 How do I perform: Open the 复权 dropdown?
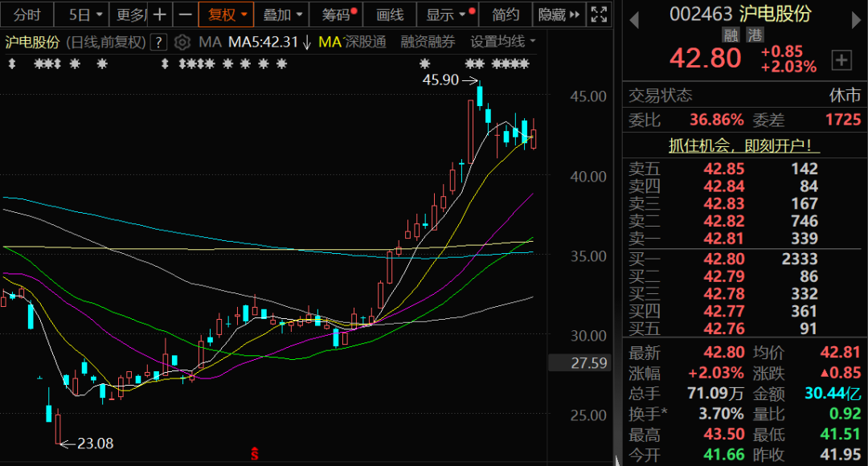(x=227, y=14)
